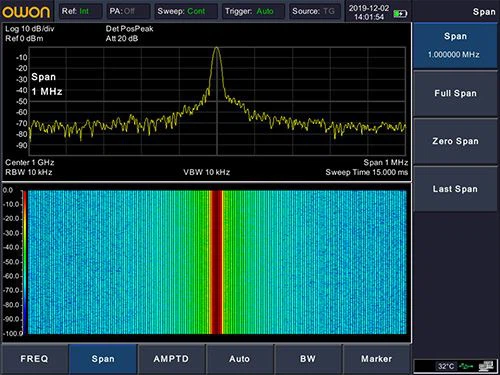
Task: Open the Span bottom menu tab
Action: pos(103,359)
